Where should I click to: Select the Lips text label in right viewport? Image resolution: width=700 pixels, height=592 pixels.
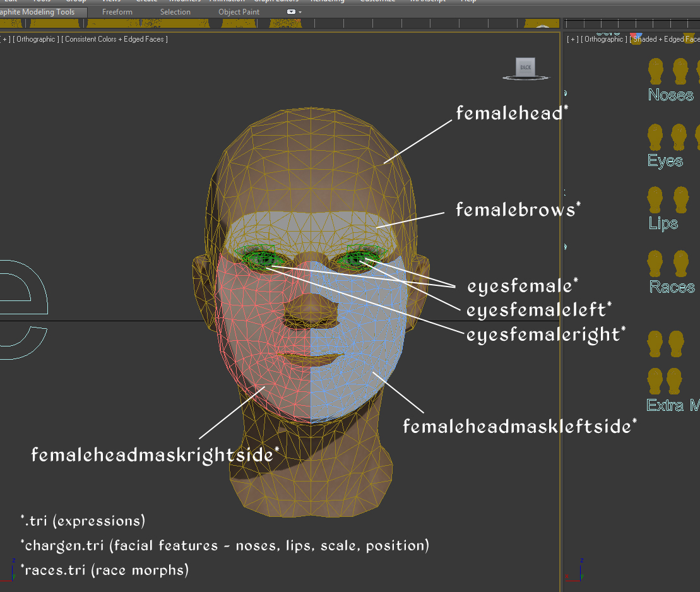[x=663, y=223]
